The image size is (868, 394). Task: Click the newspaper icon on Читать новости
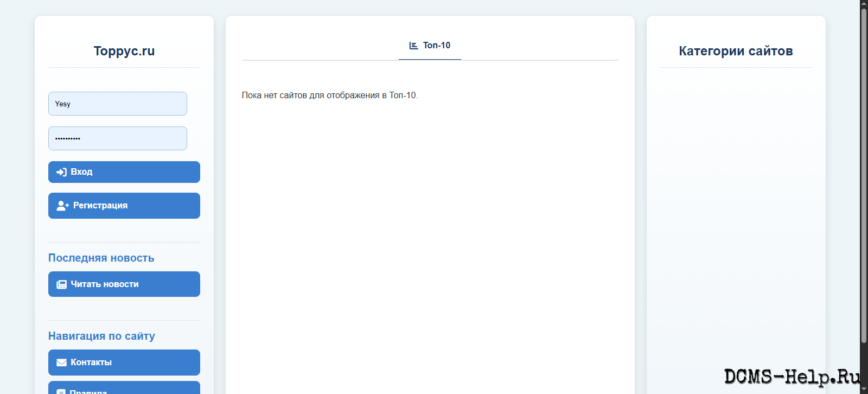pos(61,284)
